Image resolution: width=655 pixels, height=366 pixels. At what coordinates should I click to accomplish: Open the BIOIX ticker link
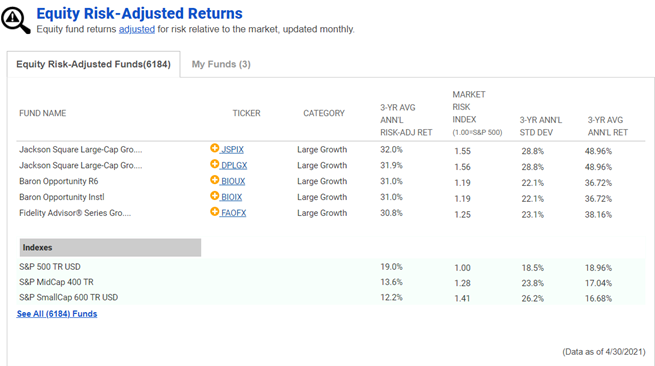click(231, 197)
